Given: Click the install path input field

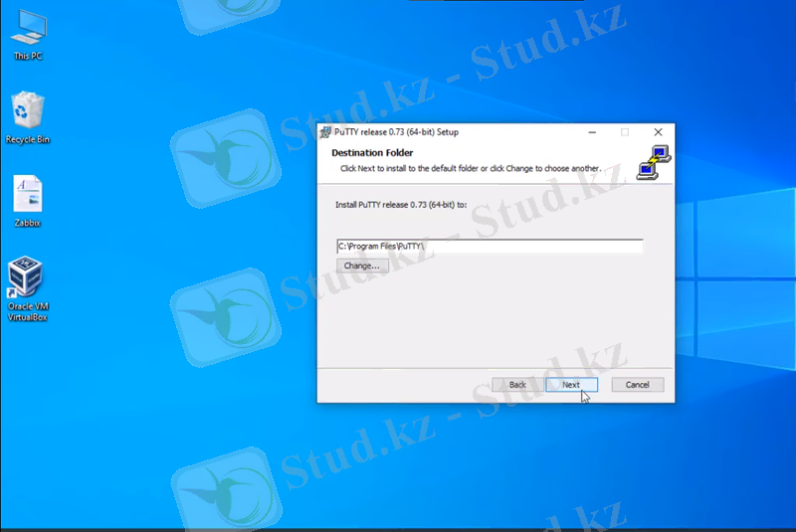Looking at the screenshot, I should click(490, 246).
